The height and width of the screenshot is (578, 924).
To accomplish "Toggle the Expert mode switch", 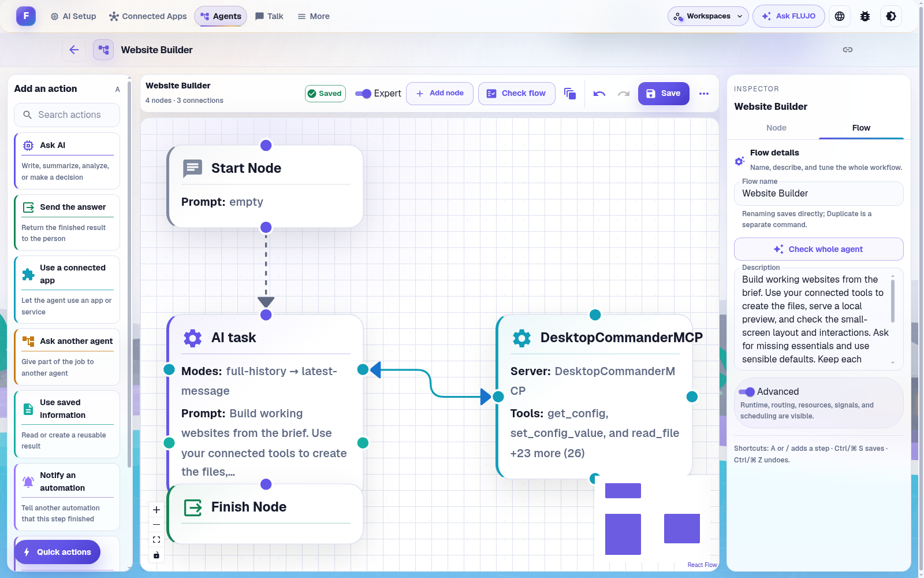I will point(363,94).
